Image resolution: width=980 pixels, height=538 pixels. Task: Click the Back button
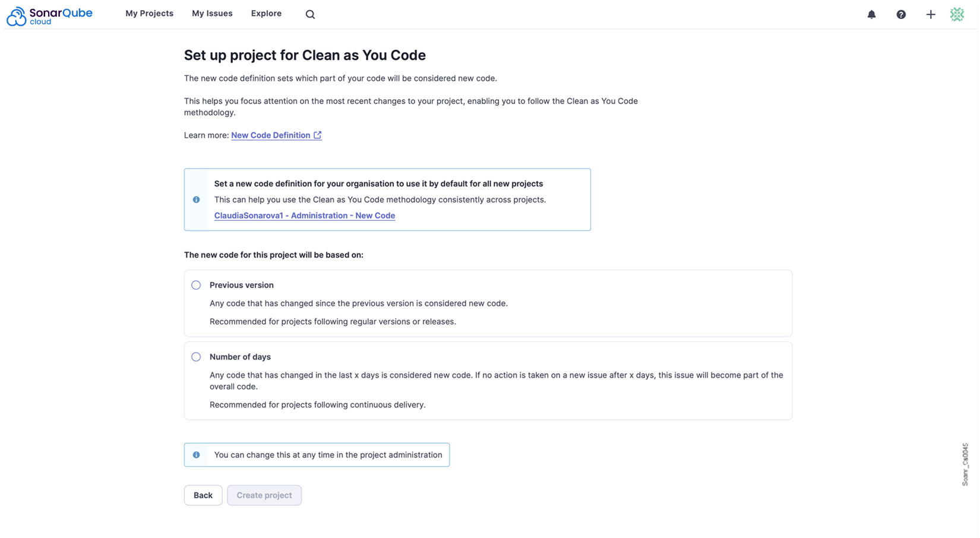(x=203, y=495)
